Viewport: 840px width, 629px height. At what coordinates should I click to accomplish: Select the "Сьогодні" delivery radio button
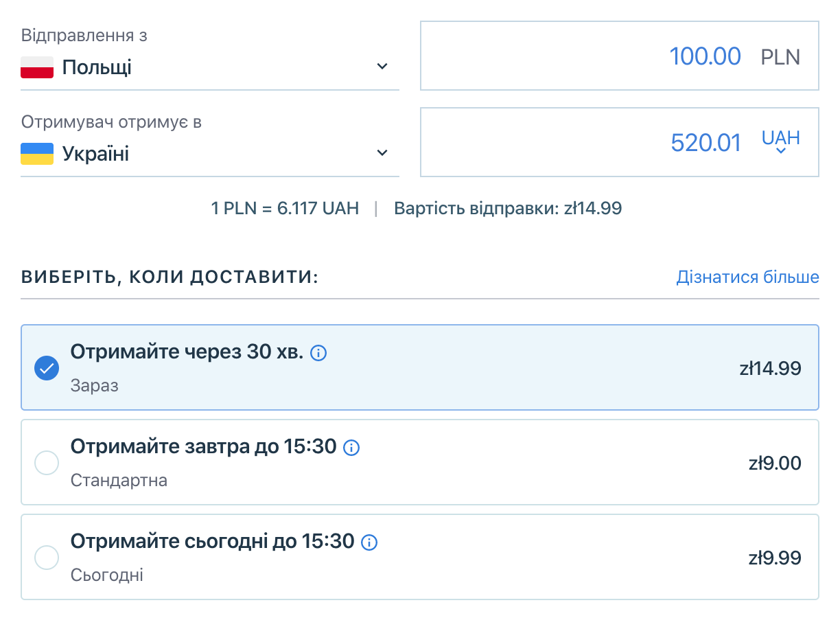coord(47,557)
